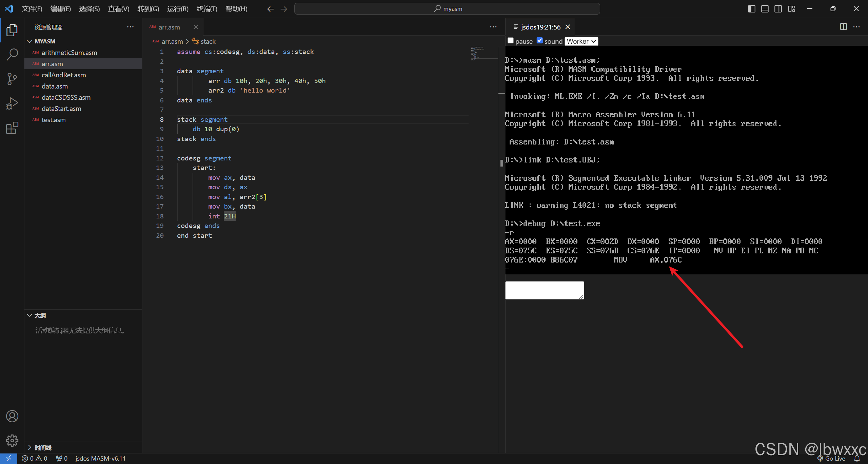Open the Accounts icon in activity bar
This screenshot has height=464, width=868.
tap(12, 416)
